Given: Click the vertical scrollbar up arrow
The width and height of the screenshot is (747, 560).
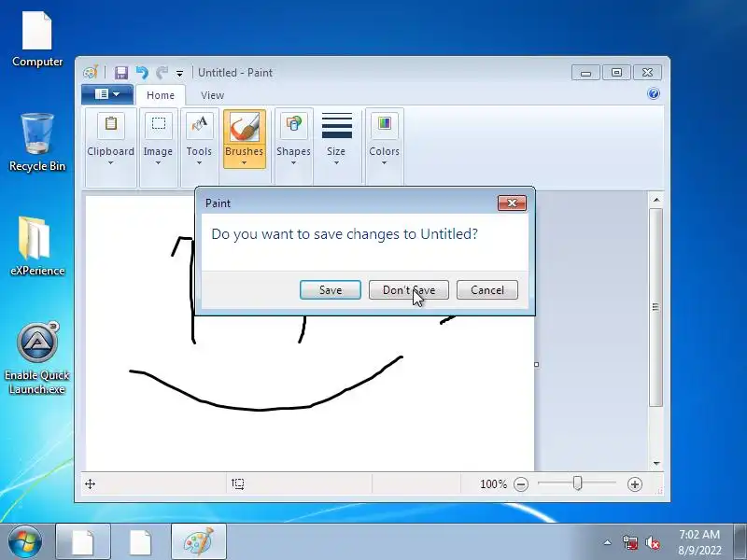Looking at the screenshot, I should (656, 200).
